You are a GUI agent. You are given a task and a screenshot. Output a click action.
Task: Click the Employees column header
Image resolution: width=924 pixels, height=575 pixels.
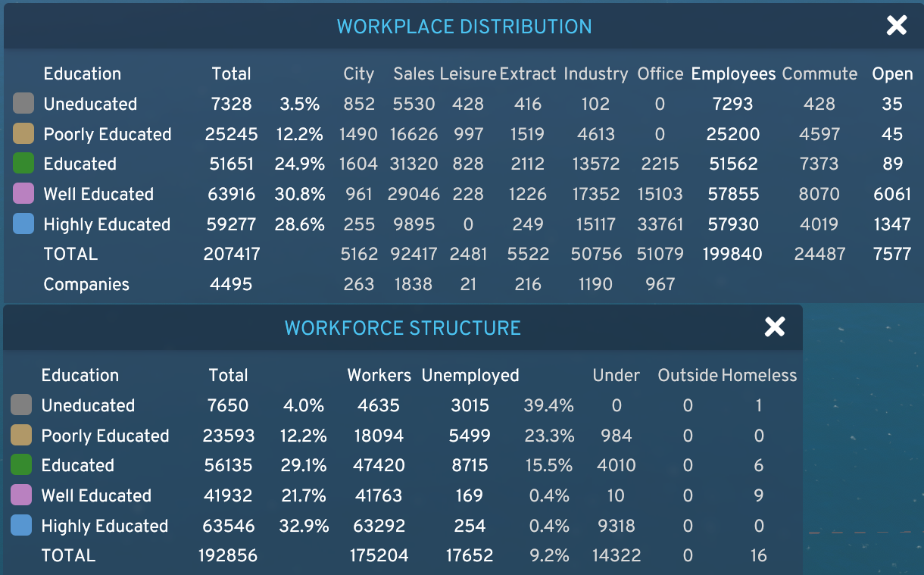point(734,74)
